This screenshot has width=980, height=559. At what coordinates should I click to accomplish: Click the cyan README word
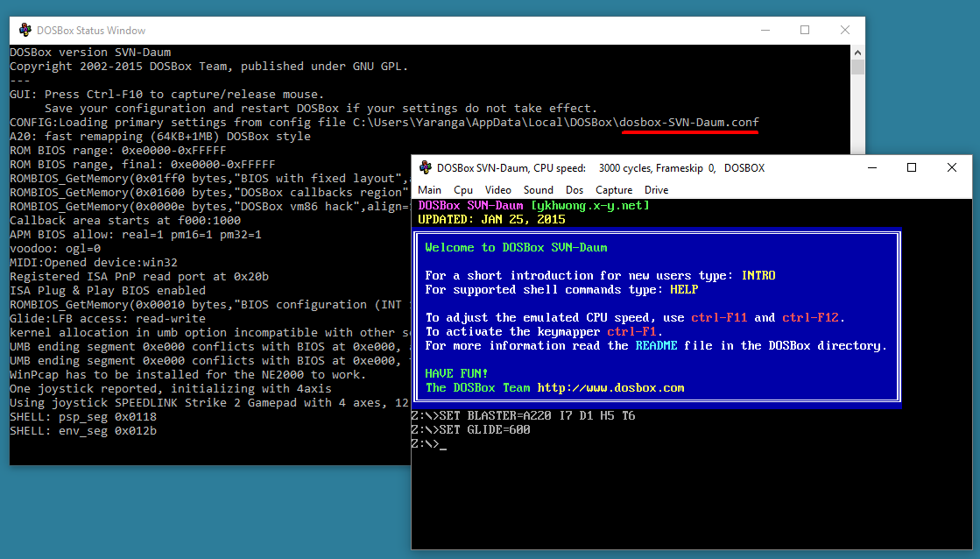click(656, 346)
